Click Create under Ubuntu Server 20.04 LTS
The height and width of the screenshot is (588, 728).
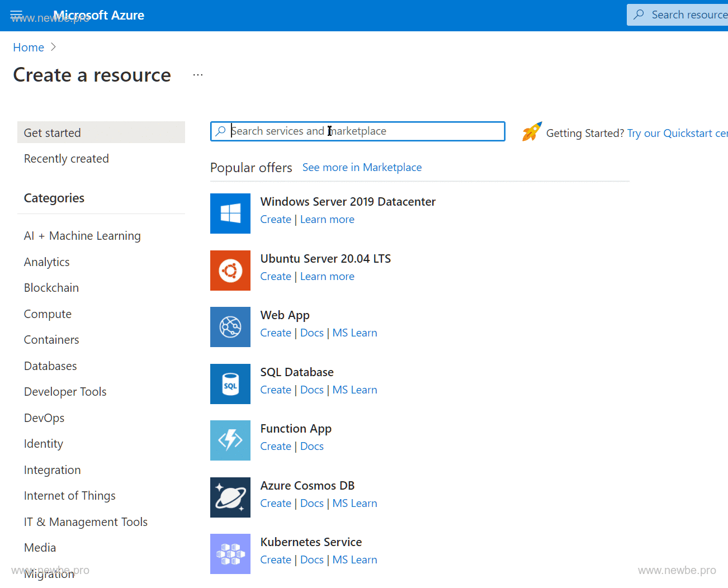click(276, 277)
